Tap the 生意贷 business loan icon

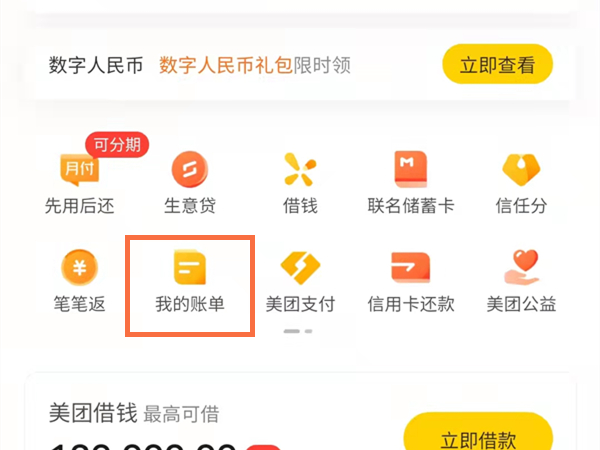pos(190,169)
